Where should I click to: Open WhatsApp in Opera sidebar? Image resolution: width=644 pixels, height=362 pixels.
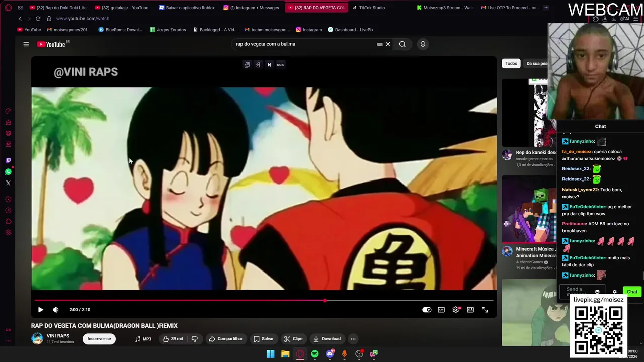click(x=8, y=172)
